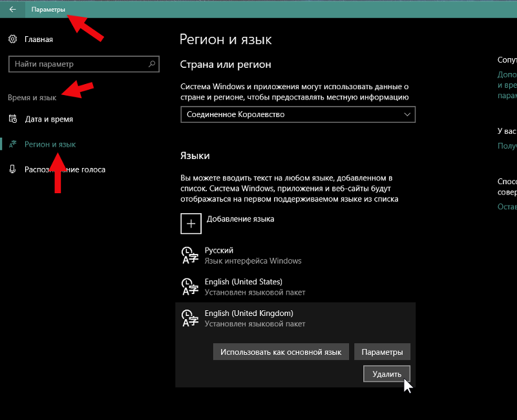Click the Время и язык category label
The image size is (517, 420).
pyautogui.click(x=32, y=98)
